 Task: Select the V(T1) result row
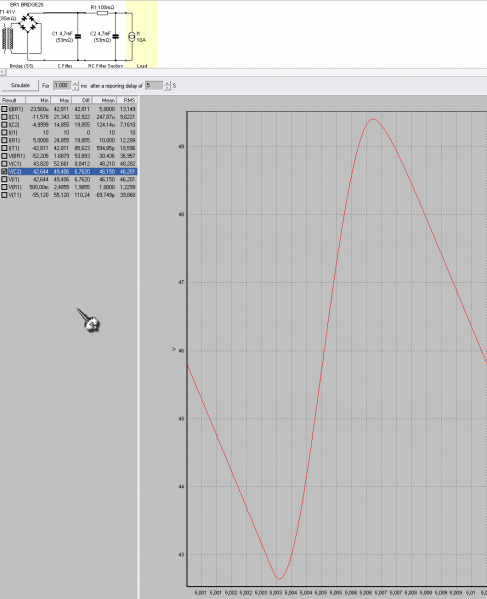(69, 195)
